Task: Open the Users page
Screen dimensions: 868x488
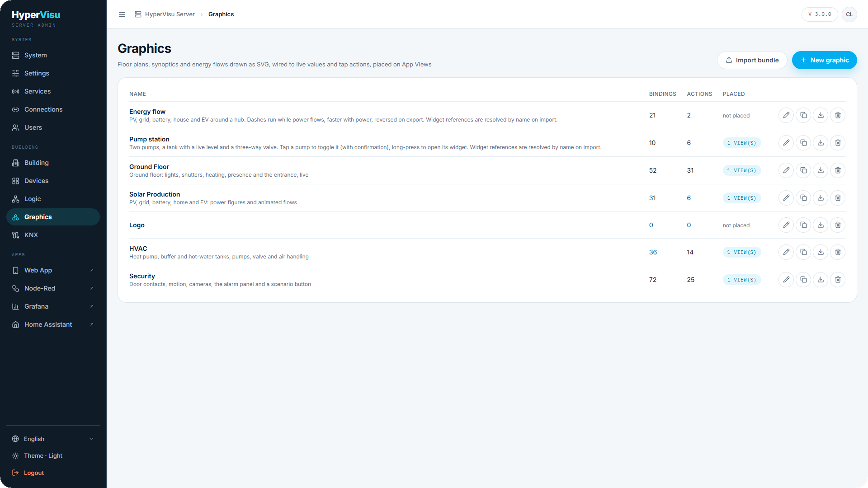Action: 53,127
